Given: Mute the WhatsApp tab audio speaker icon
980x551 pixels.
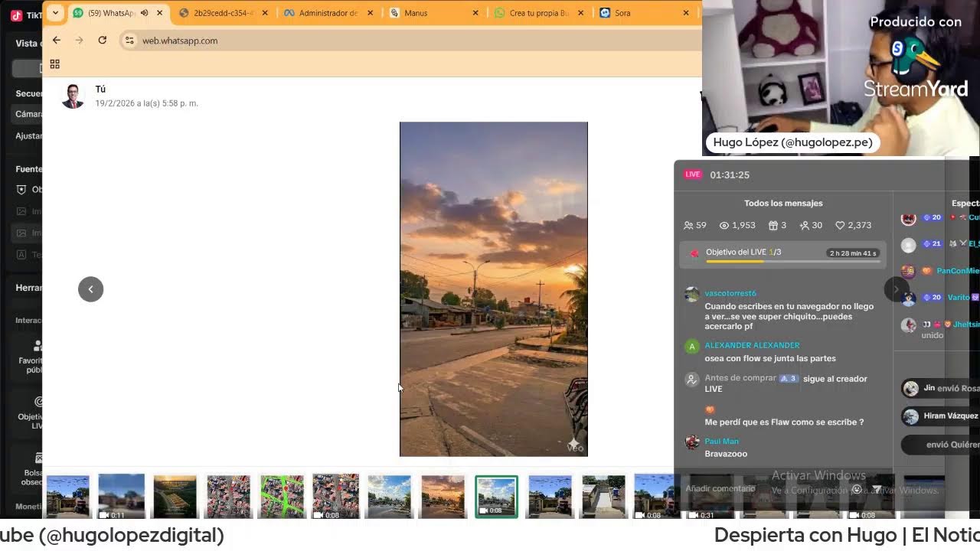Looking at the screenshot, I should [x=144, y=13].
